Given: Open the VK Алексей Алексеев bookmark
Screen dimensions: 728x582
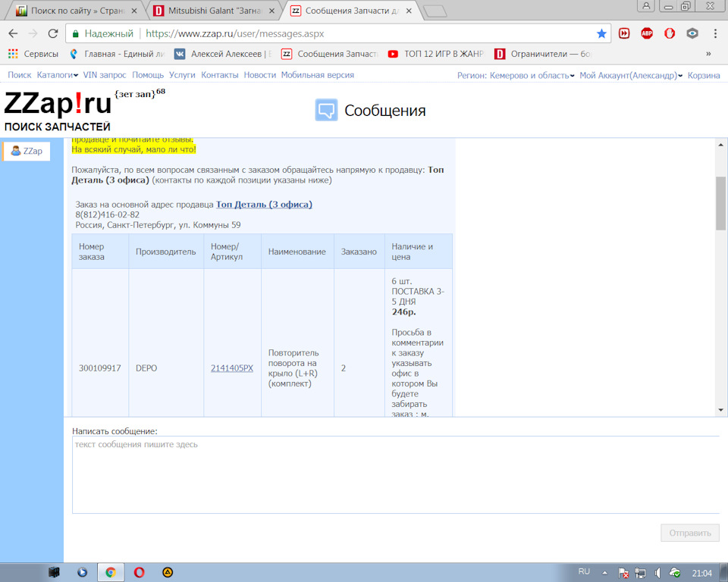Looking at the screenshot, I should [x=222, y=54].
